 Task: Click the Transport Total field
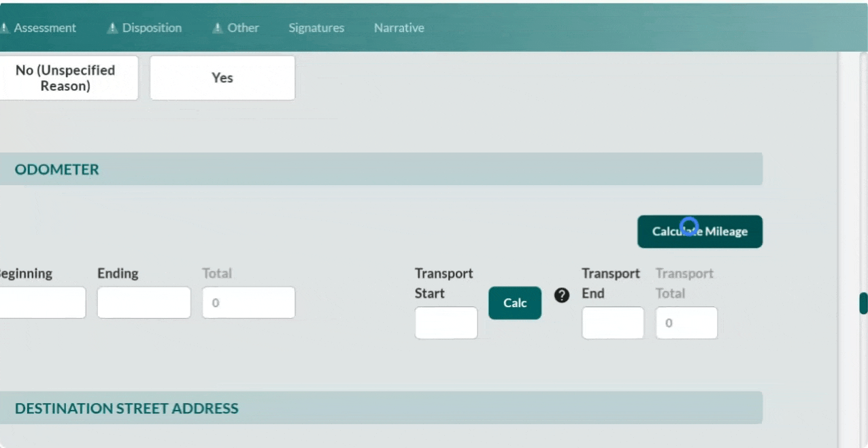click(686, 323)
